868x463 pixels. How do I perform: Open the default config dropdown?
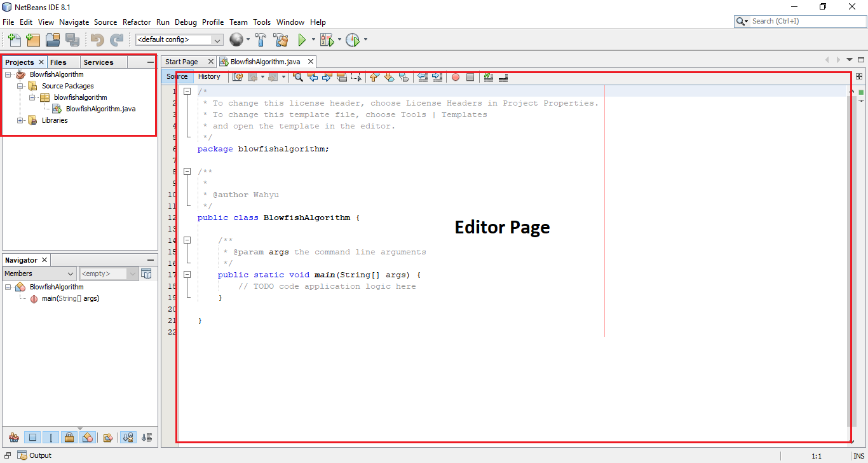click(179, 40)
